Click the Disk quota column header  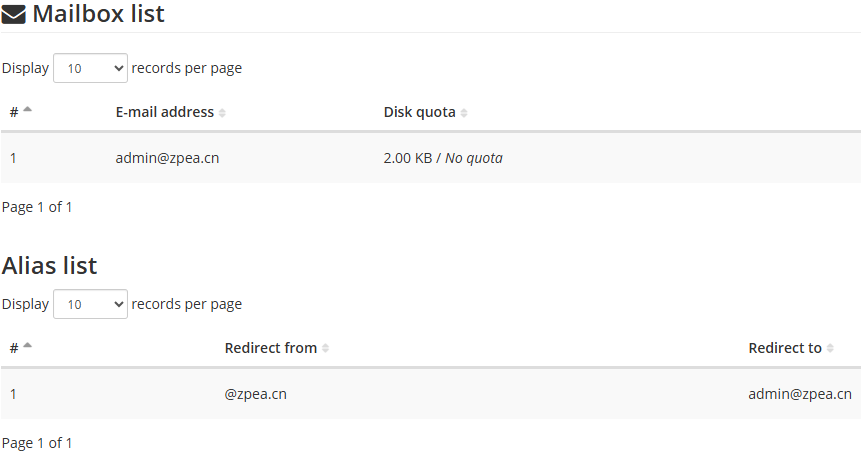(420, 112)
